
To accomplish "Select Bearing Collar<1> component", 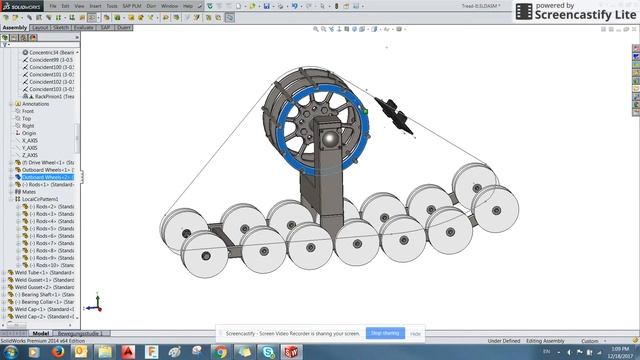I will pyautogui.click(x=41, y=302).
